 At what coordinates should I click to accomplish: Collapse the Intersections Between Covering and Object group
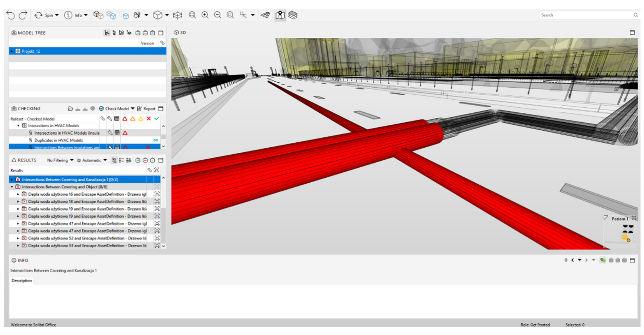pos(12,187)
